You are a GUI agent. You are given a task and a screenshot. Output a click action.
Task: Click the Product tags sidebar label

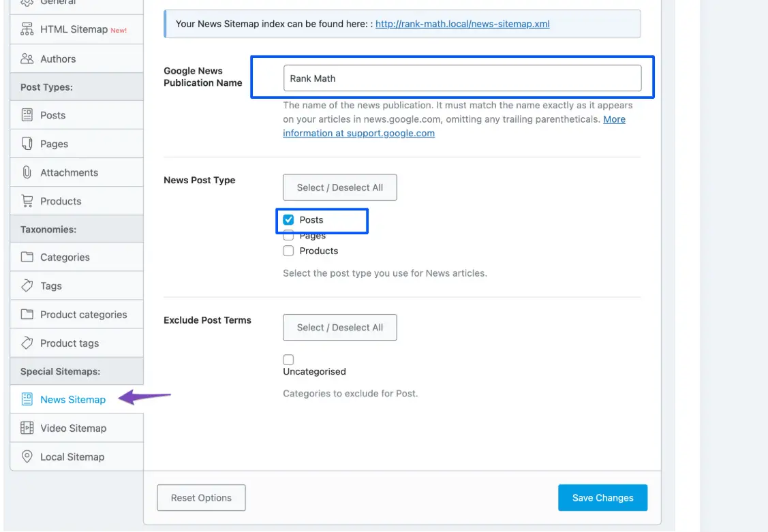(70, 343)
